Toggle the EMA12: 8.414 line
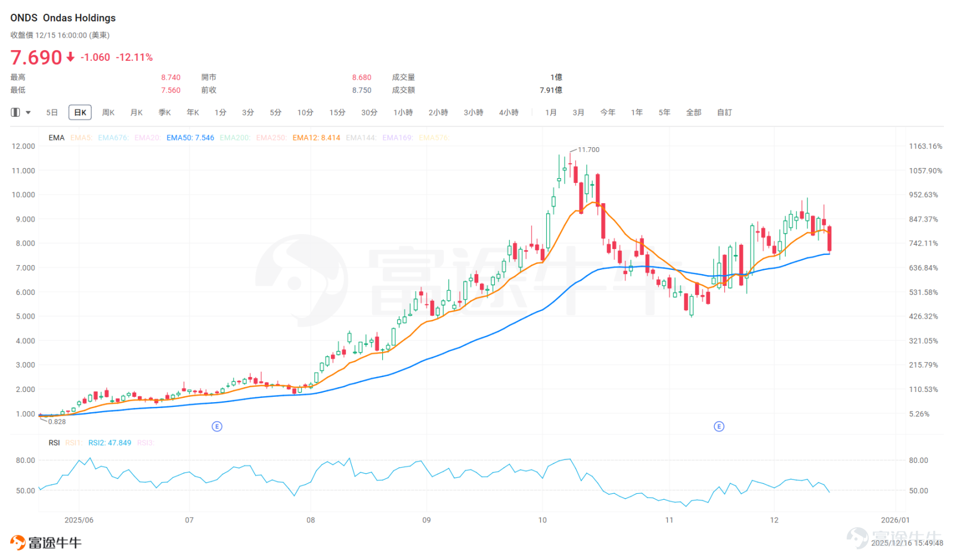The image size is (954, 560). point(316,138)
